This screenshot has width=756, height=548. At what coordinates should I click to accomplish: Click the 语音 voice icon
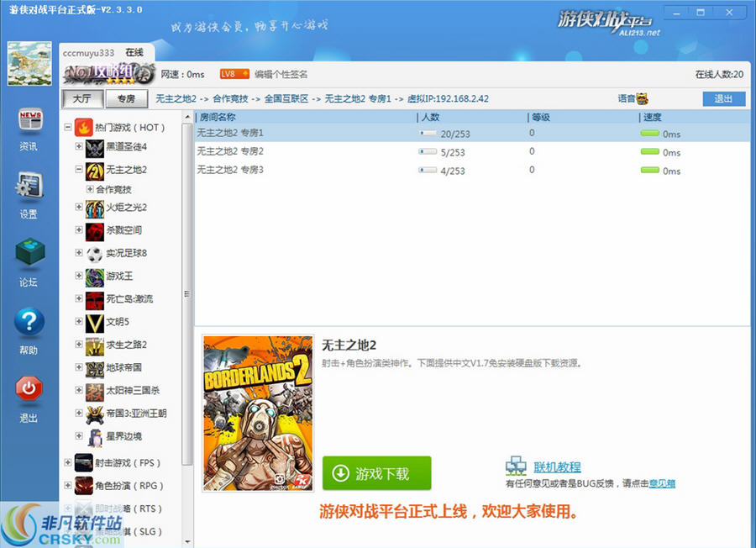point(643,99)
